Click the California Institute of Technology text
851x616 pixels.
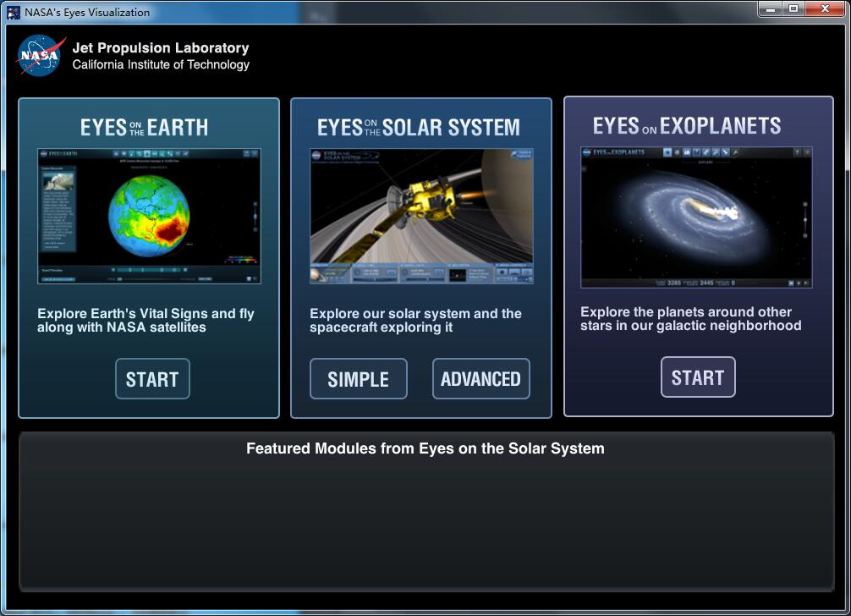point(161,64)
